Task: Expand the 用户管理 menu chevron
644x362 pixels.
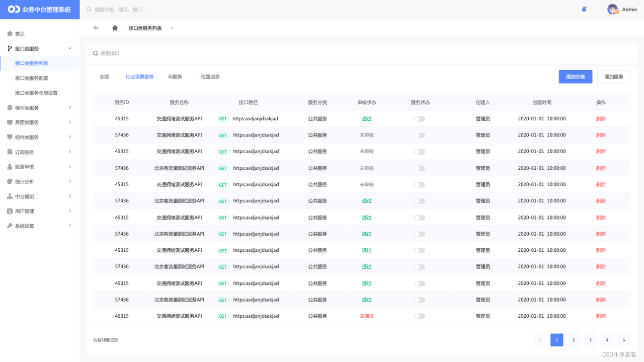Action: pyautogui.click(x=70, y=210)
